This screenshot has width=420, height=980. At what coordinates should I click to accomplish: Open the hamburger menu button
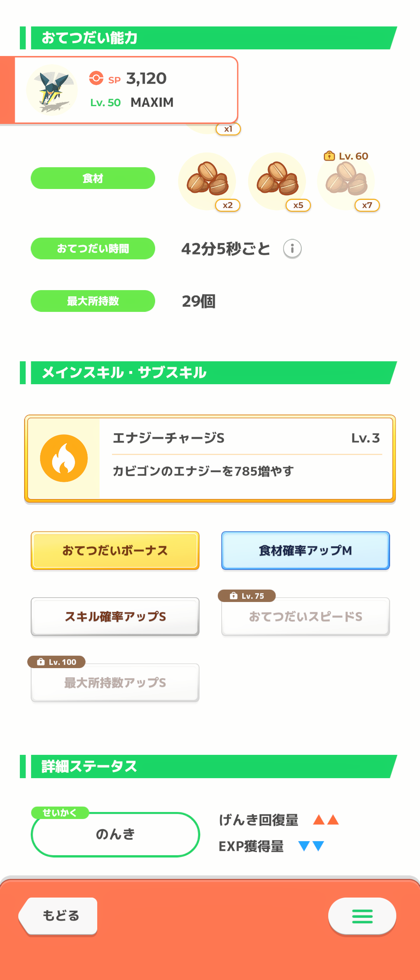click(362, 916)
